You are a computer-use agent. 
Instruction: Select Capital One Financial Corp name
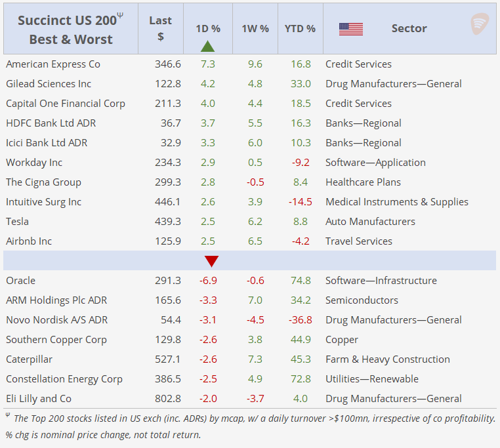coord(66,104)
